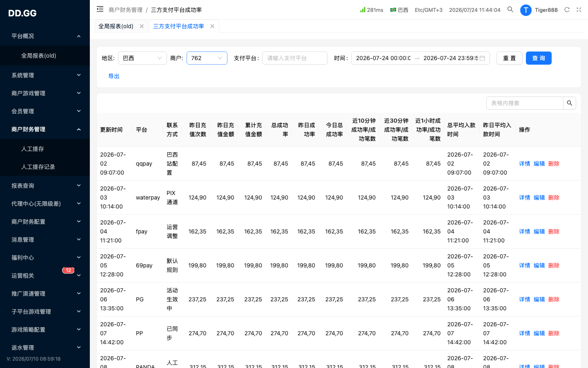Open the 地区 dropdown showing 巴西
Viewport: 588px width, 368px height.
click(143, 58)
